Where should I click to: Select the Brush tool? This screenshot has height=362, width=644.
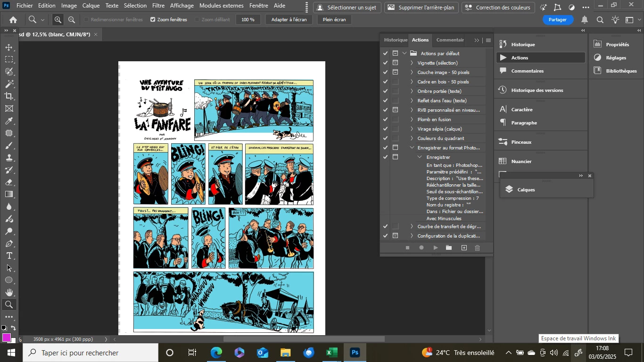point(9,146)
